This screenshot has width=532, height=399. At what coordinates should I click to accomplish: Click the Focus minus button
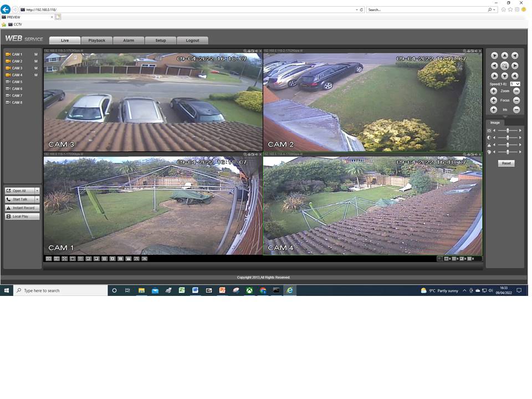point(516,100)
